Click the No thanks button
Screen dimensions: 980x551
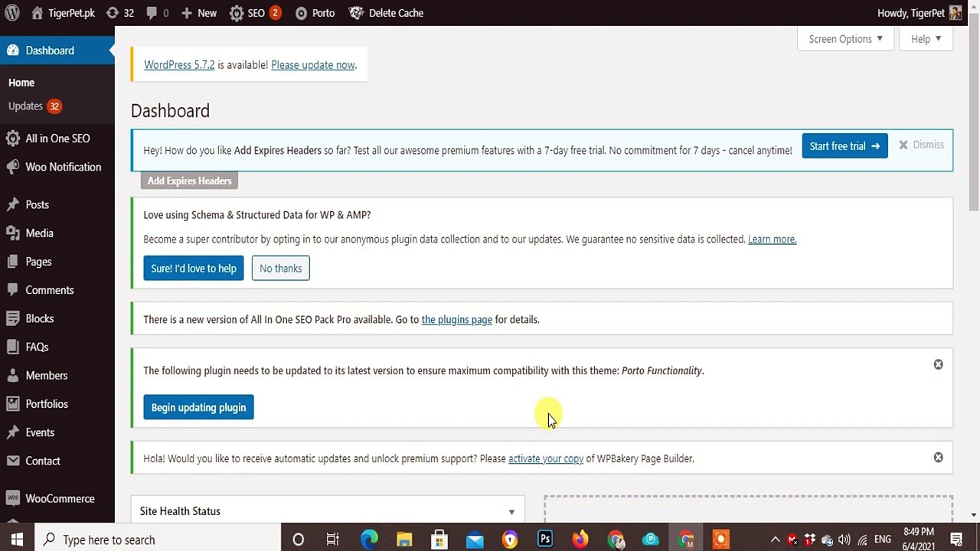[280, 269]
